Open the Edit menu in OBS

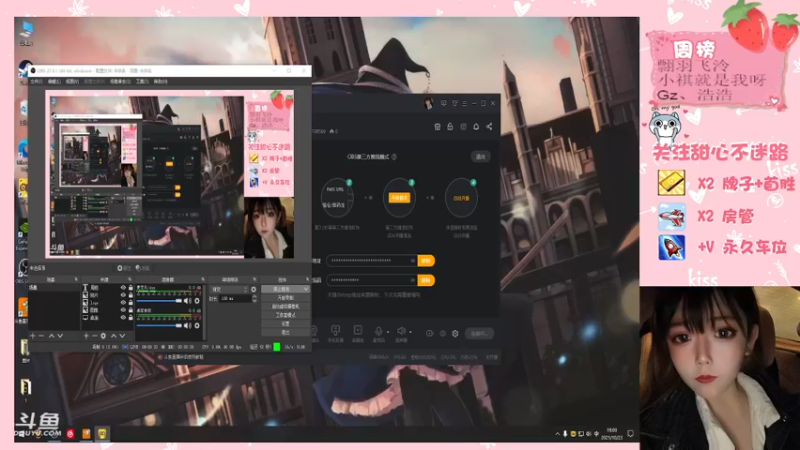pyautogui.click(x=54, y=82)
